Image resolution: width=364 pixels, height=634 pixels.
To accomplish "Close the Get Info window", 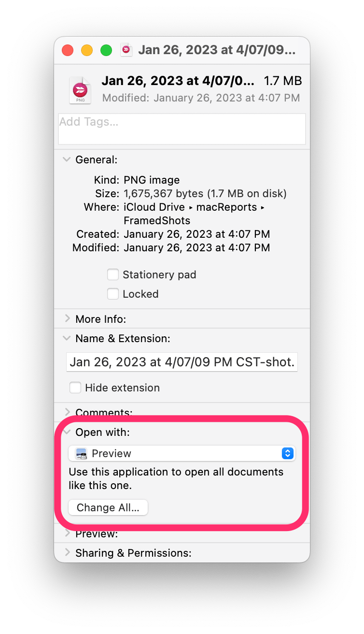I will [x=68, y=50].
